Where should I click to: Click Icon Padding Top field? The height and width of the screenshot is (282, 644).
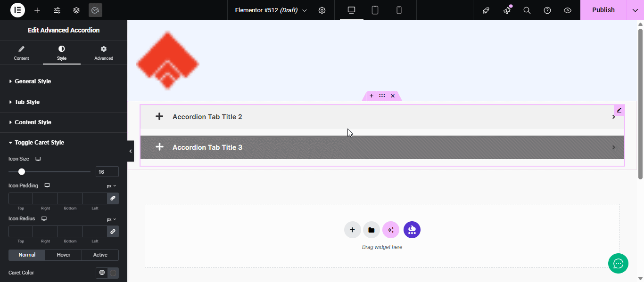(21, 198)
